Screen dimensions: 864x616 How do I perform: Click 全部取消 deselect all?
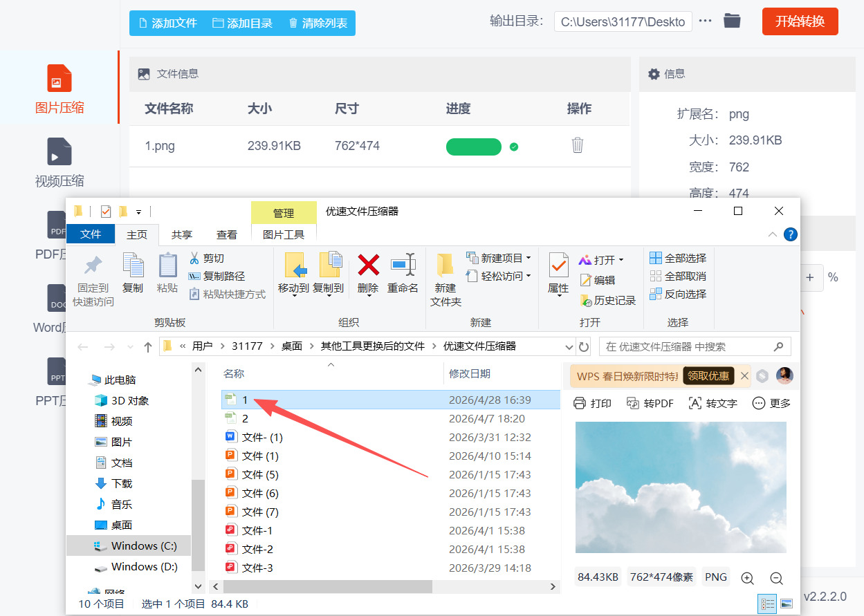coord(678,276)
